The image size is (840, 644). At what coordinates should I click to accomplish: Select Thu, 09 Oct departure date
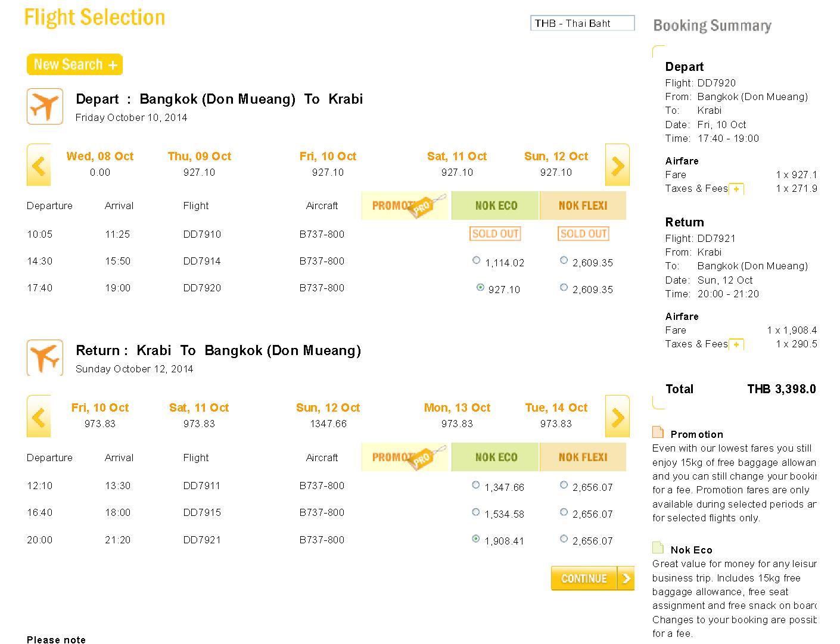pos(200,157)
